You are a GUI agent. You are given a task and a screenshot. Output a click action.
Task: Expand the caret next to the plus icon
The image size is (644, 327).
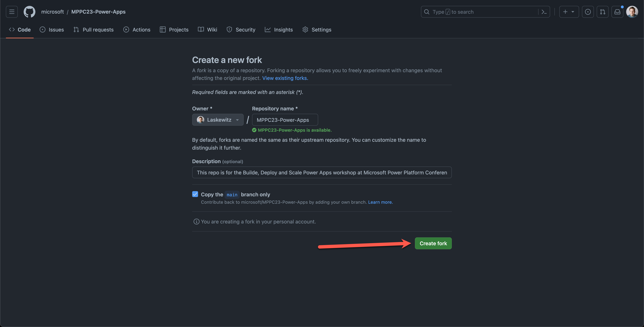(x=573, y=12)
